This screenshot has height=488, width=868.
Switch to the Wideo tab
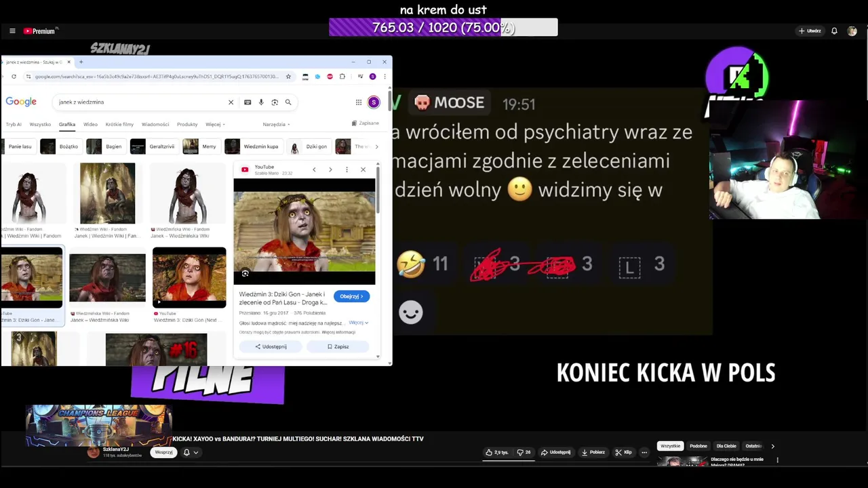[x=90, y=125]
